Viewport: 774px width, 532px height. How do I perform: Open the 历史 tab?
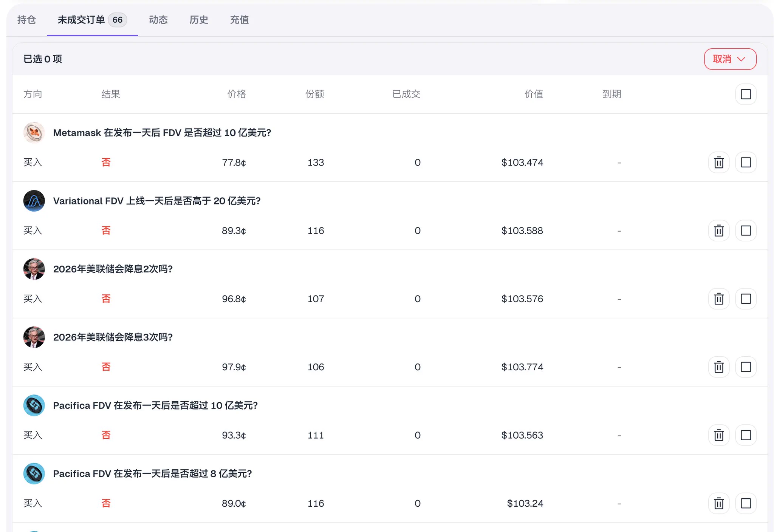point(199,20)
